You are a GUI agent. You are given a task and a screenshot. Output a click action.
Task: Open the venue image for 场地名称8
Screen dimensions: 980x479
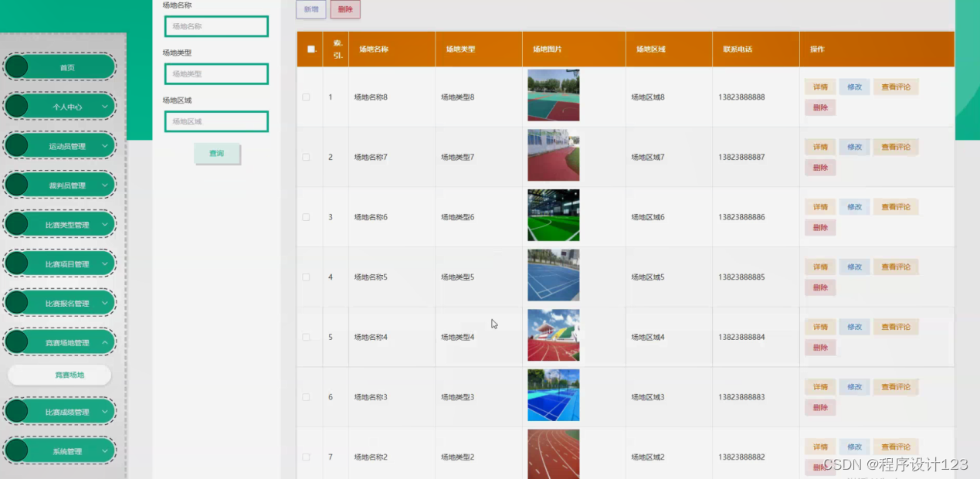click(x=553, y=95)
